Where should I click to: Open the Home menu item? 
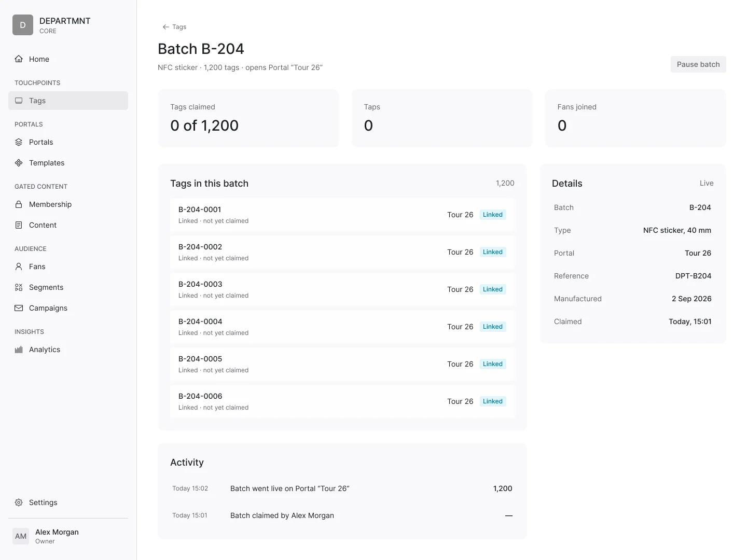pos(68,59)
